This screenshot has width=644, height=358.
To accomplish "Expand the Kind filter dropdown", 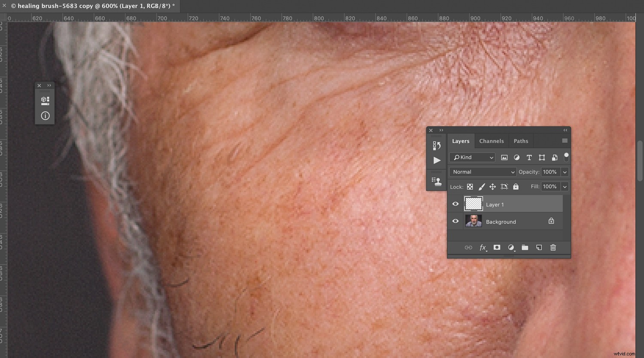I will 472,157.
